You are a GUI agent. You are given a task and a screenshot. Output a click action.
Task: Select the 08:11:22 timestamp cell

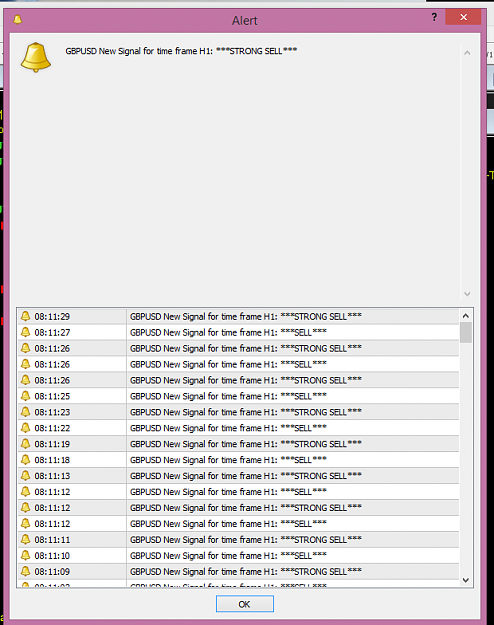click(72, 428)
